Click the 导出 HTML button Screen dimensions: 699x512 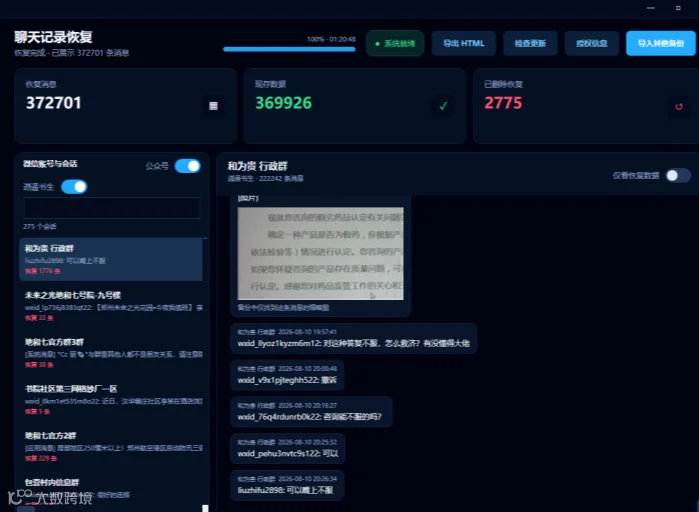tap(464, 43)
